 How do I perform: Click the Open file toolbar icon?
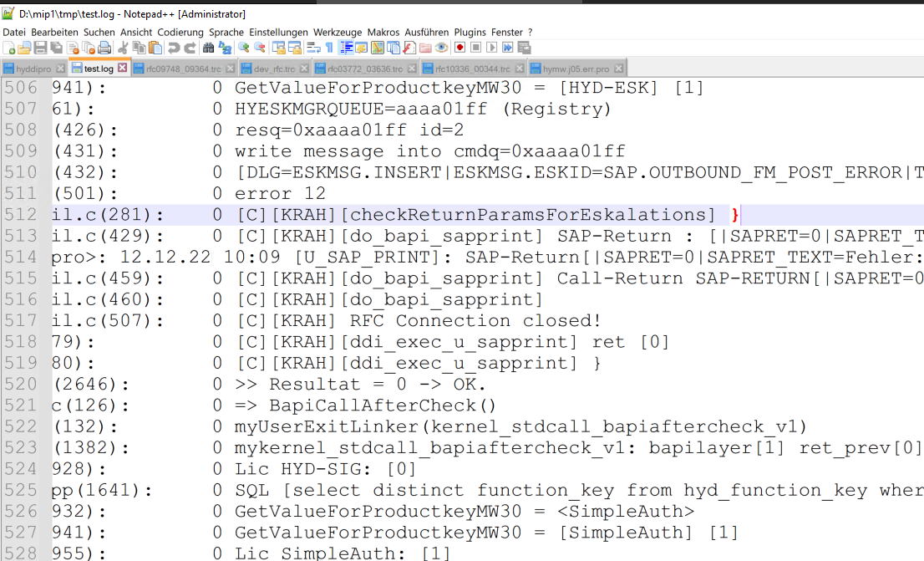click(x=24, y=48)
